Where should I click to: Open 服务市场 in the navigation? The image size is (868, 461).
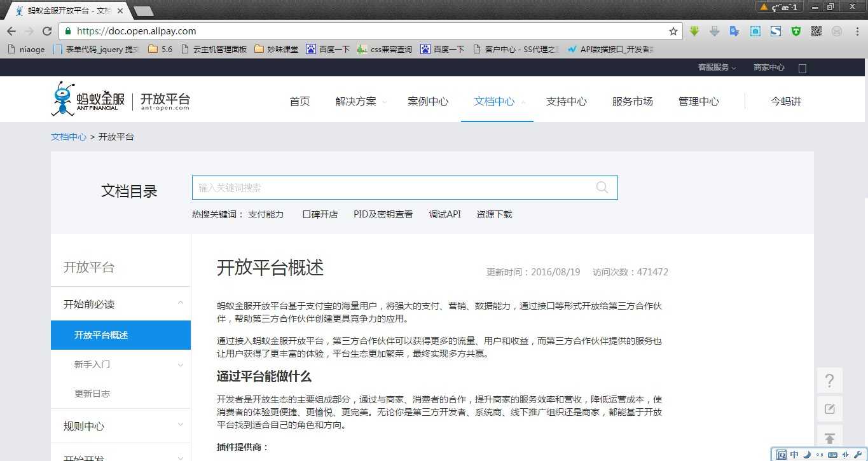tap(633, 101)
